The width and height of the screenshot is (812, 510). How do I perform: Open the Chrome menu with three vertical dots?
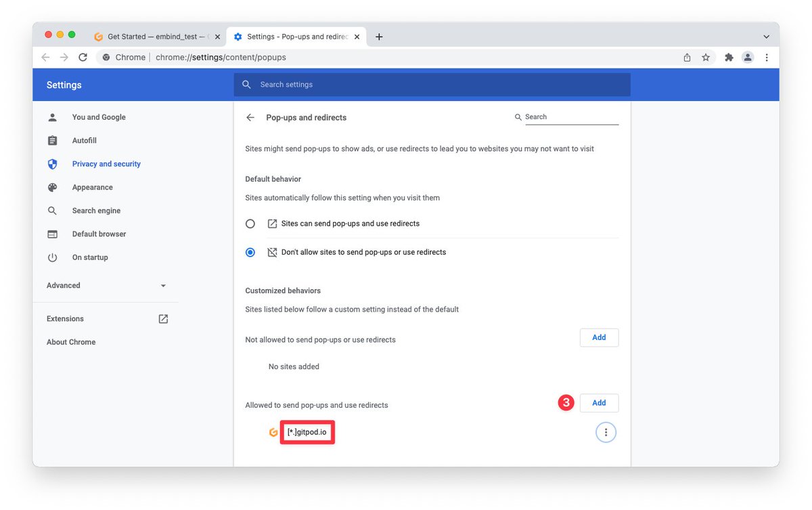767,58
